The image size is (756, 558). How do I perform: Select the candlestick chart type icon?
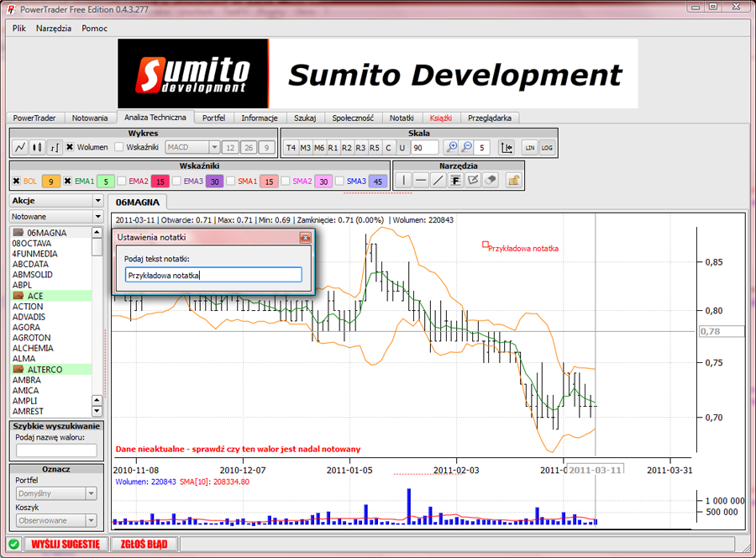tap(37, 148)
